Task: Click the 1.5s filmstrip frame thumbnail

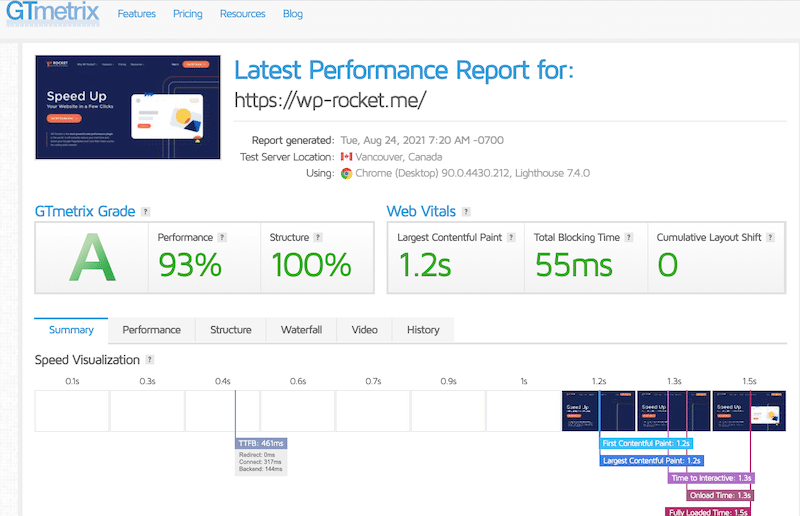Action: (x=749, y=411)
